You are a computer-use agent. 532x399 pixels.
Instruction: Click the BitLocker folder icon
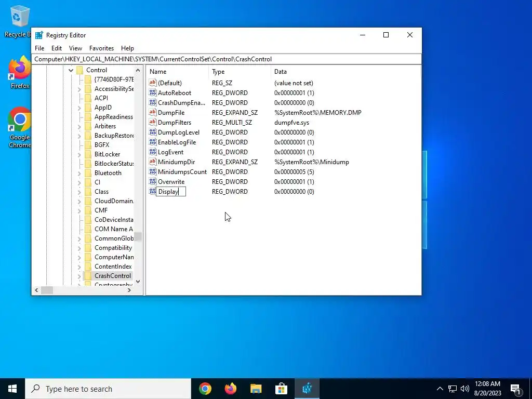point(88,154)
